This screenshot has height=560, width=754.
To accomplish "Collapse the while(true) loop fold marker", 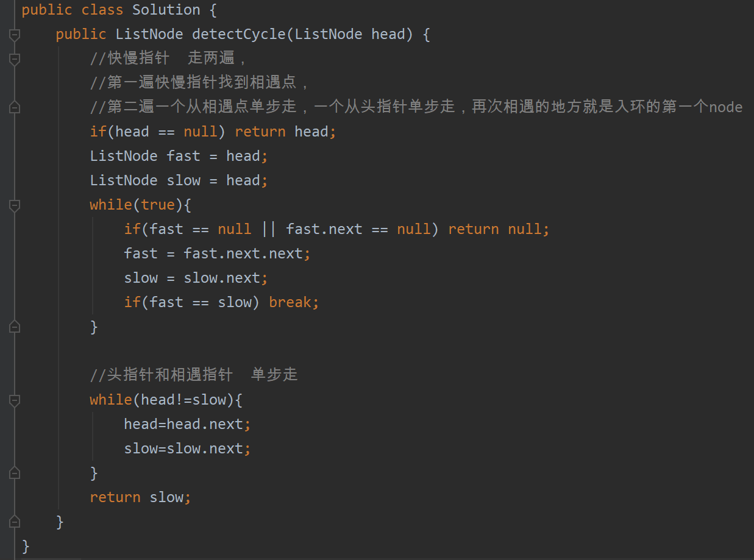I will [15, 205].
